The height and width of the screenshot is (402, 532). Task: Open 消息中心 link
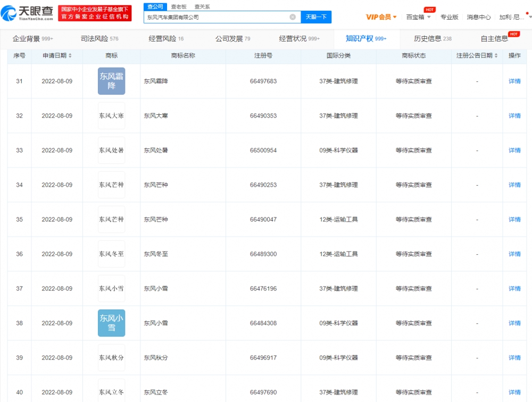click(x=478, y=17)
